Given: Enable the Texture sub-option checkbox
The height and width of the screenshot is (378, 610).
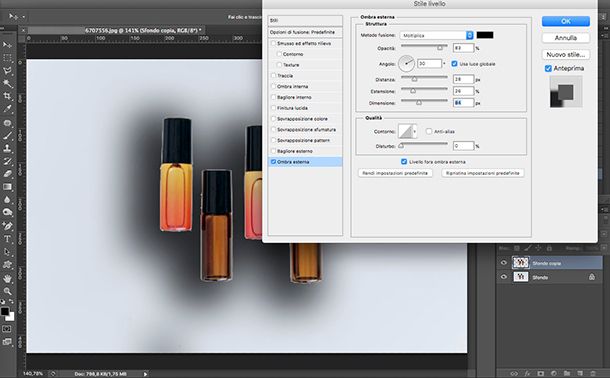Looking at the screenshot, I should pyautogui.click(x=279, y=65).
